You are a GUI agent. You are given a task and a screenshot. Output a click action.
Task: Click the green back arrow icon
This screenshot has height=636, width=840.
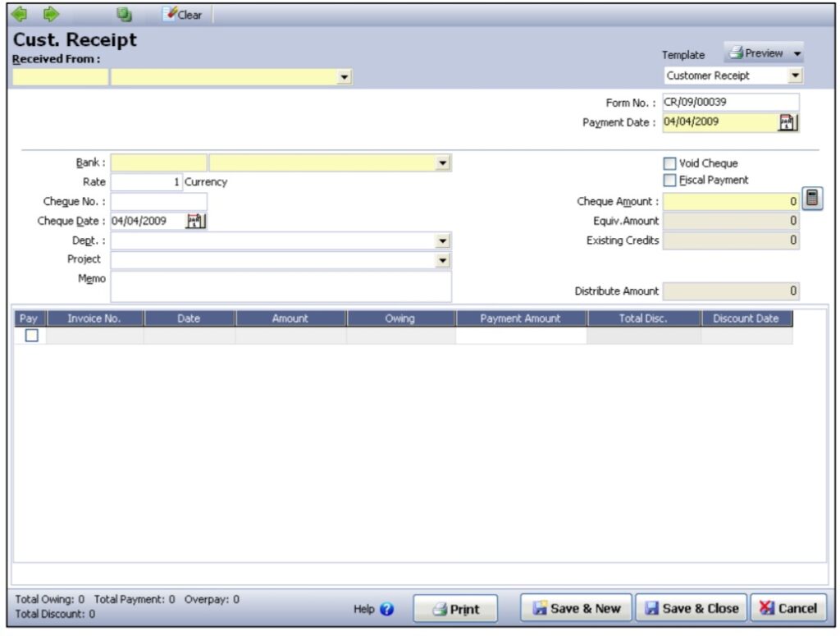(21, 14)
